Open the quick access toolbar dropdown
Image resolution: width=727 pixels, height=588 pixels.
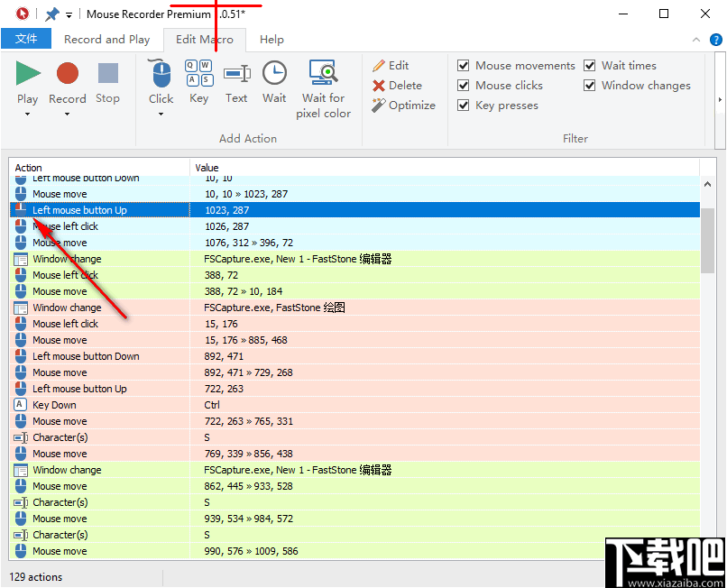[69, 14]
